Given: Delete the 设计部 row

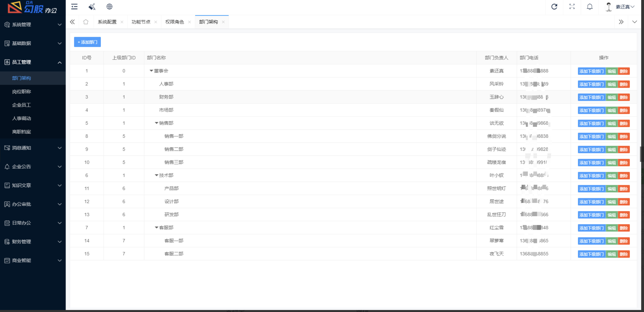Looking at the screenshot, I should click(x=624, y=202).
